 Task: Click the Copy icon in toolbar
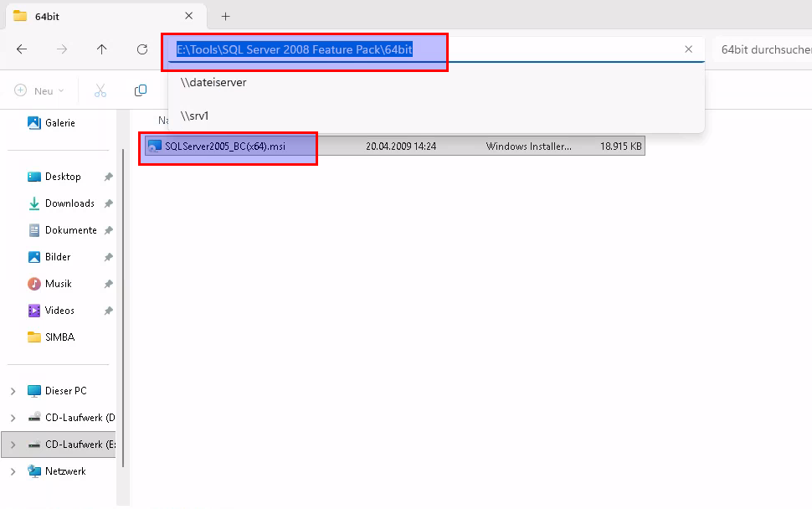[141, 90]
